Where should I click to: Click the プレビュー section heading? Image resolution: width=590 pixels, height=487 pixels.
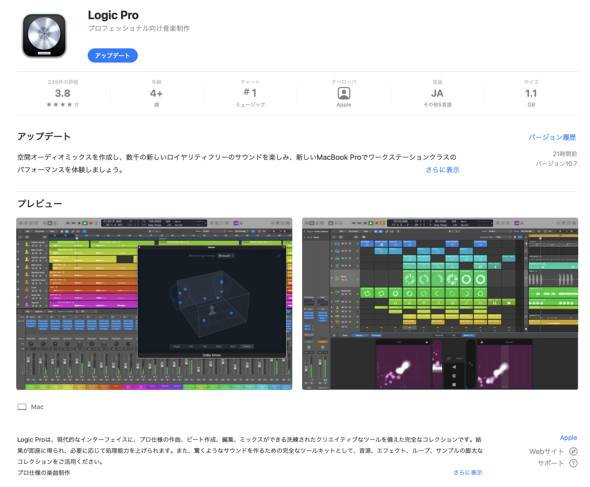tap(40, 204)
